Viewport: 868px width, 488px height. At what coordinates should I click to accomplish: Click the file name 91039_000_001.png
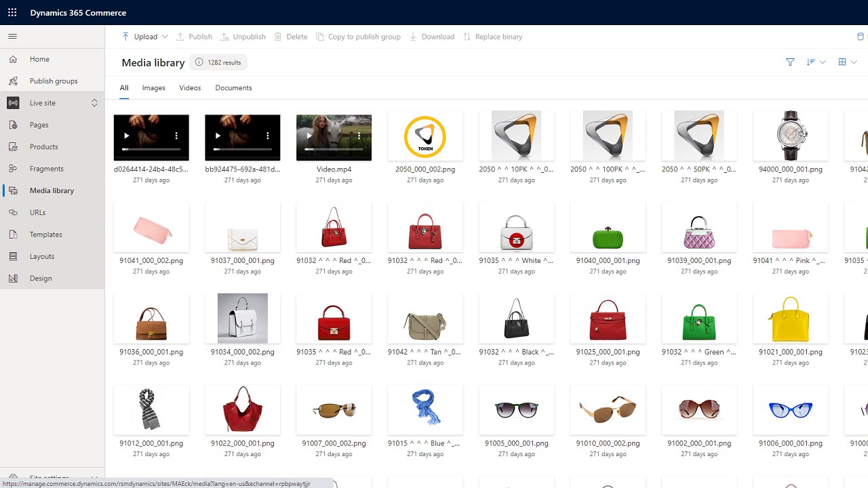click(x=699, y=260)
